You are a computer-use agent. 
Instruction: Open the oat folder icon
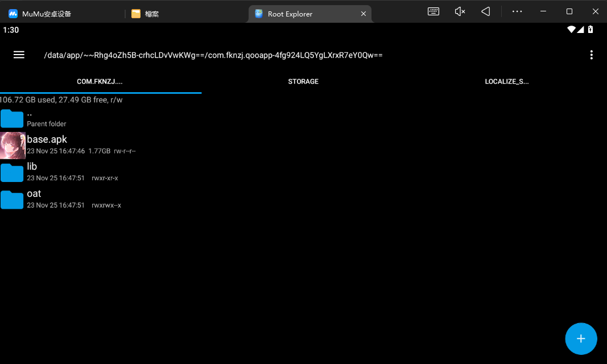pos(12,200)
